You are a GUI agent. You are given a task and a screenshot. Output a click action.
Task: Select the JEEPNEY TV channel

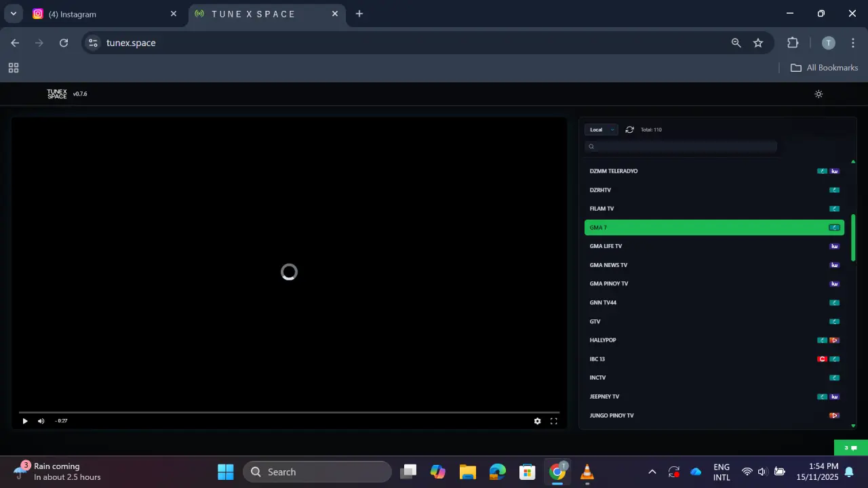[714, 396]
